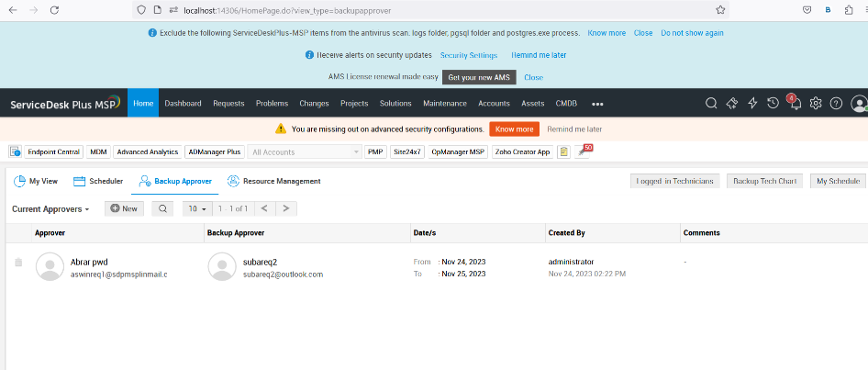
Task: Open the global search magnifier in header
Action: coord(711,104)
